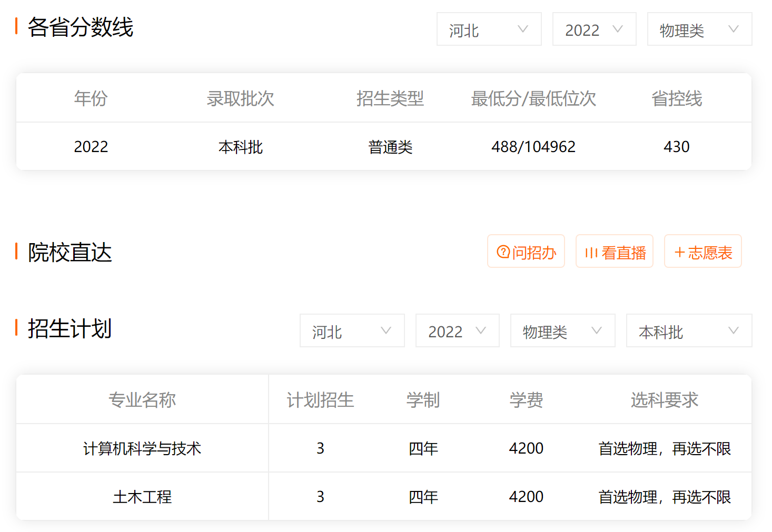This screenshot has height=532, width=772.
Task: Click the 最低分/最低位次 column header
Action: 533,98
